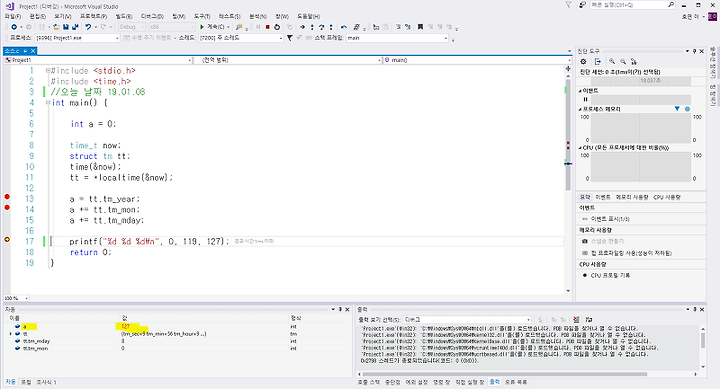This screenshot has height=389, width=720.
Task: Click the diagnostic session timeline ruler
Action: (641, 81)
